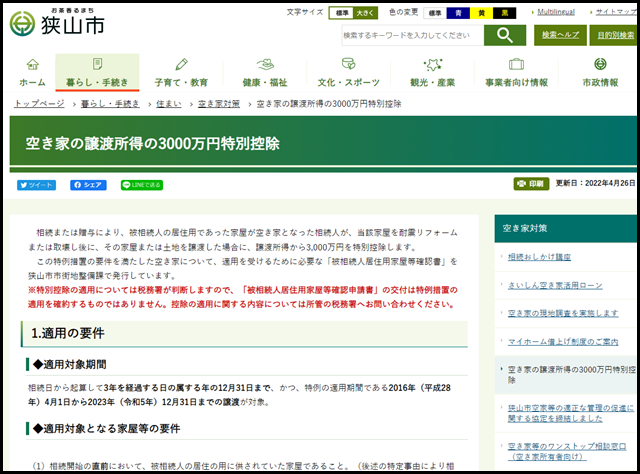Image resolution: width=640 pixels, height=474 pixels.
Task: Open the ホーム menu label
Action: point(33,82)
